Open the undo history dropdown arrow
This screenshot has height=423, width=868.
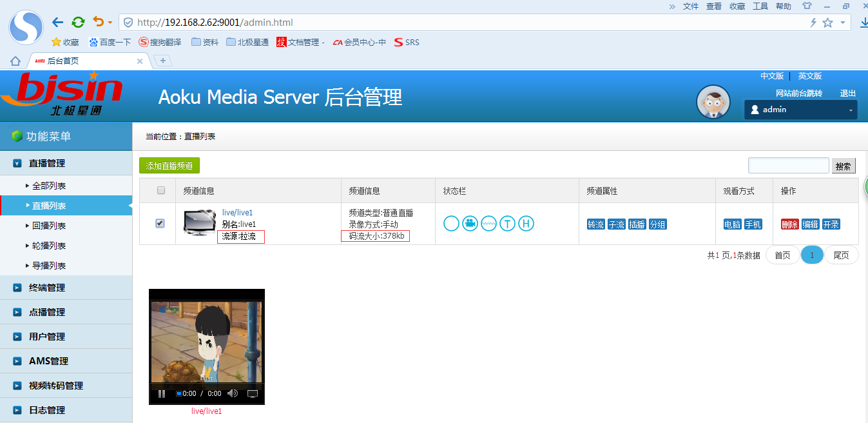tap(110, 23)
